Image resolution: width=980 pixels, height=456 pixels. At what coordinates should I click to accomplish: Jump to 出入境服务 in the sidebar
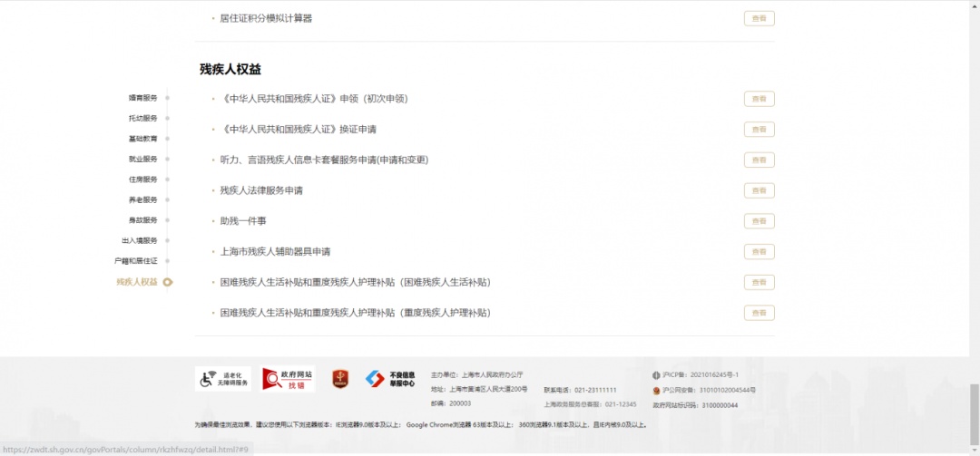[140, 240]
